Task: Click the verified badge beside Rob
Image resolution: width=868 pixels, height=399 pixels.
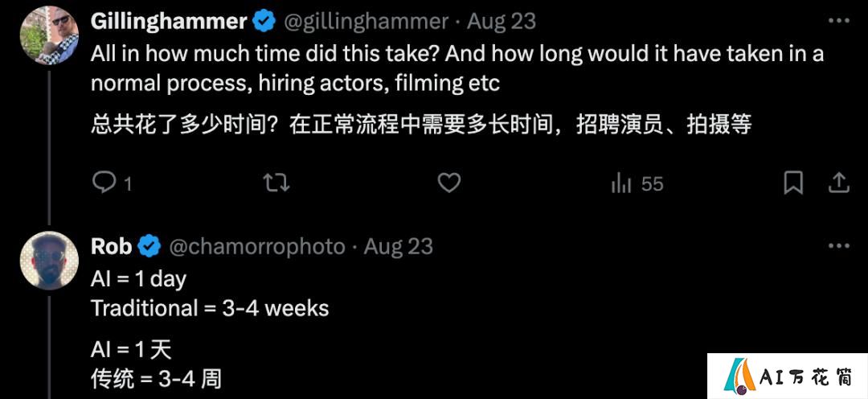Action: [x=149, y=247]
